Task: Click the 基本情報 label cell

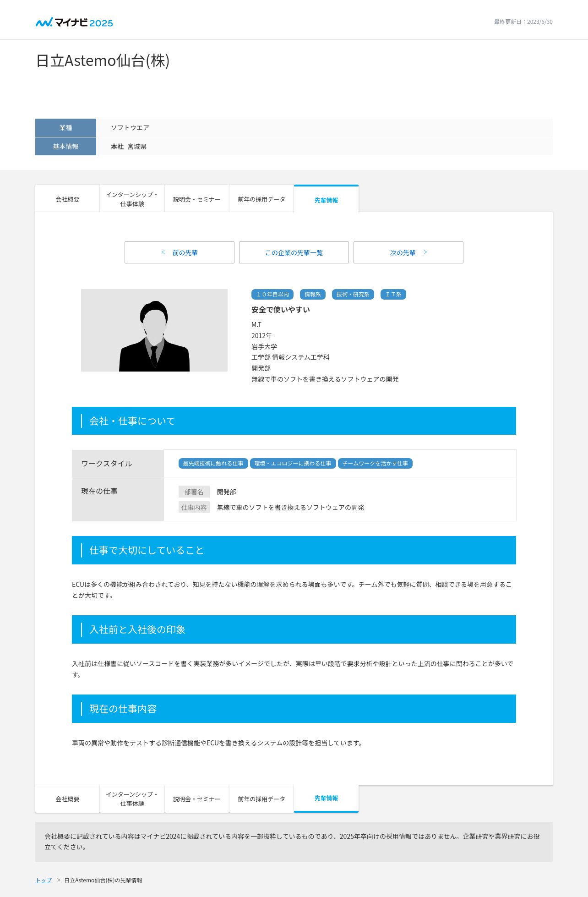Action: 65,147
